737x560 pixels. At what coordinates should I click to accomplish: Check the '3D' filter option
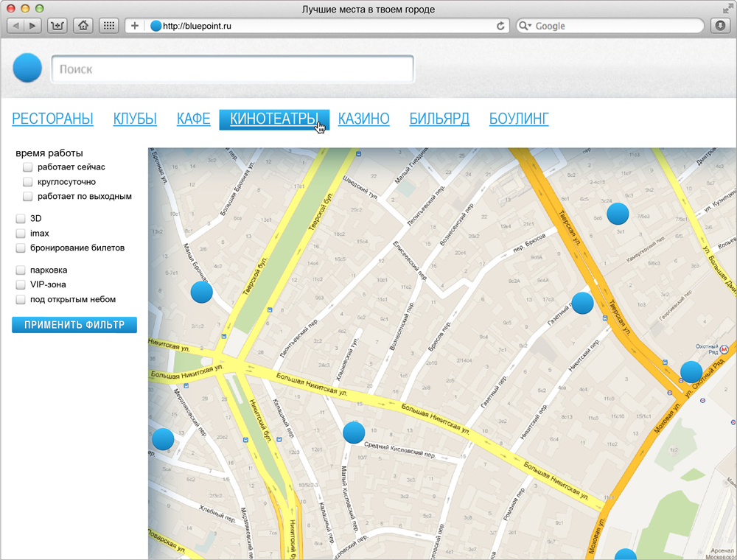21,219
